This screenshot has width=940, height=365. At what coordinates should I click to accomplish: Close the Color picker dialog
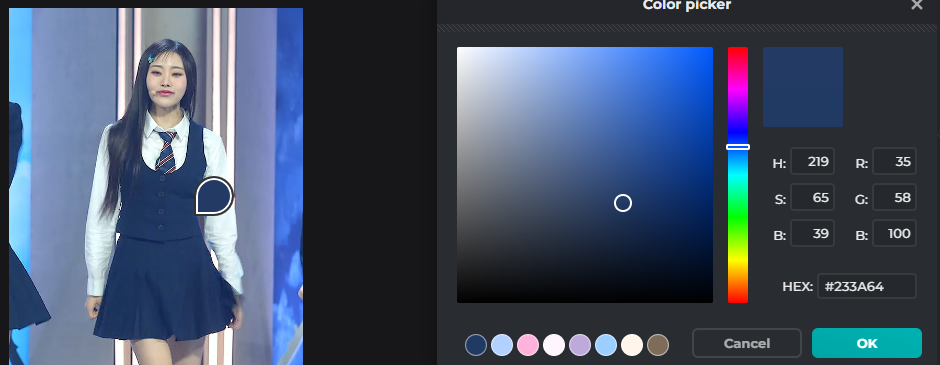pos(917,5)
